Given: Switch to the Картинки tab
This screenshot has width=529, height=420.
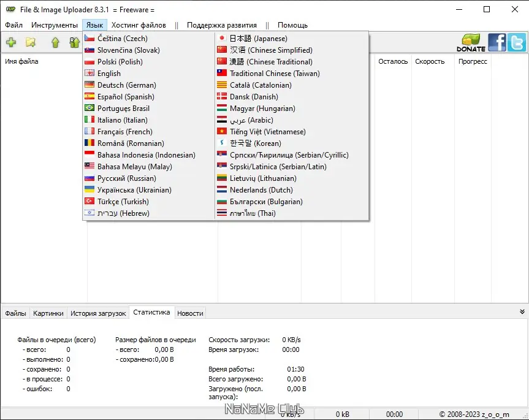Looking at the screenshot, I should point(48,313).
